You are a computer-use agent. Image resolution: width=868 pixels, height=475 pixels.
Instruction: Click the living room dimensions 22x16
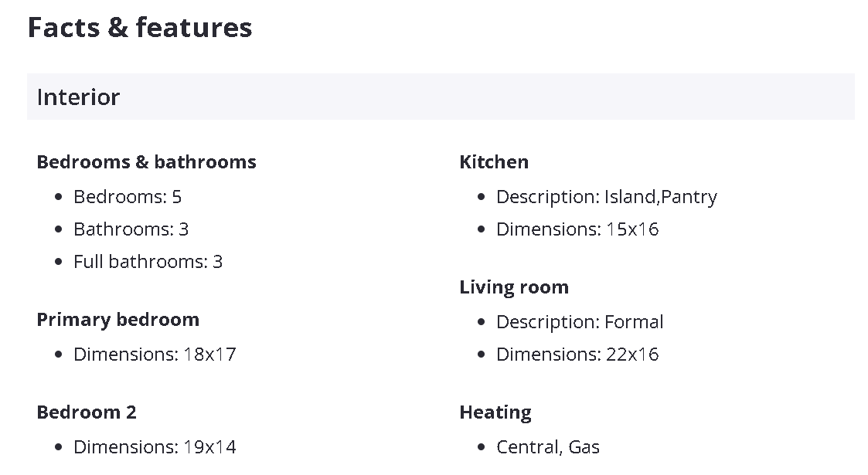[632, 355]
